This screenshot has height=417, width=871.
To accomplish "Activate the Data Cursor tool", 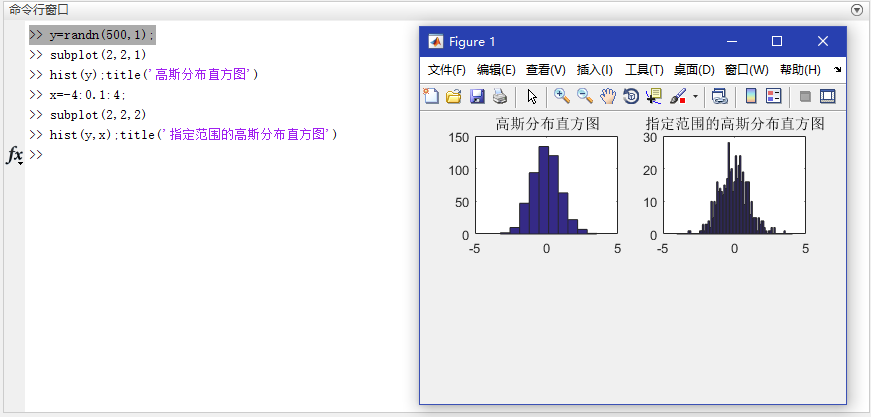I will tap(654, 97).
